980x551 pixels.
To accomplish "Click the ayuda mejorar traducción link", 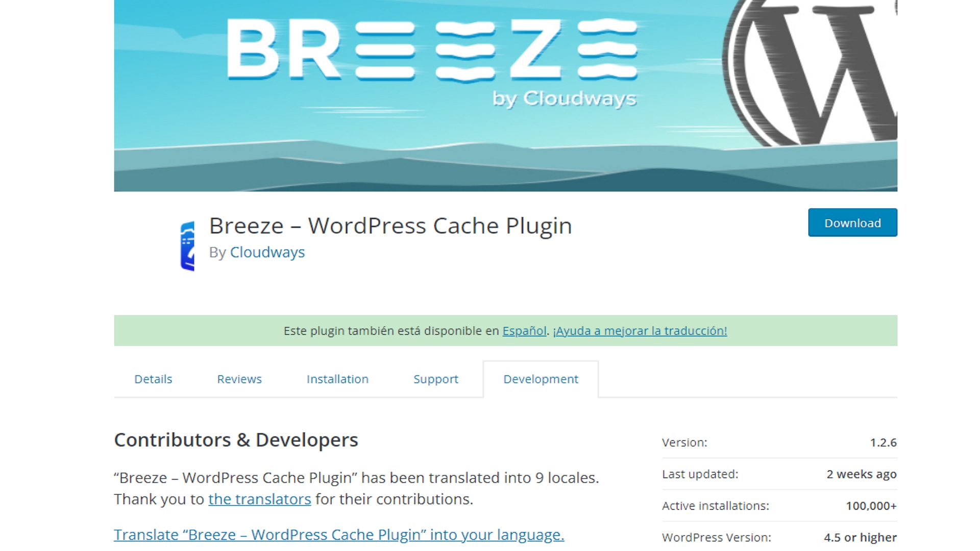I will [x=640, y=330].
